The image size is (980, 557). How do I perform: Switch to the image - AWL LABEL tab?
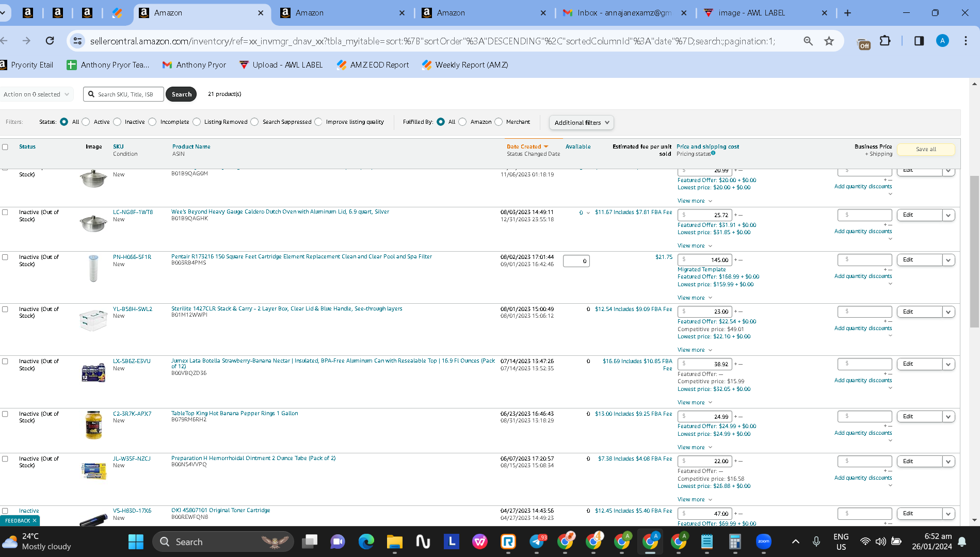(764, 13)
